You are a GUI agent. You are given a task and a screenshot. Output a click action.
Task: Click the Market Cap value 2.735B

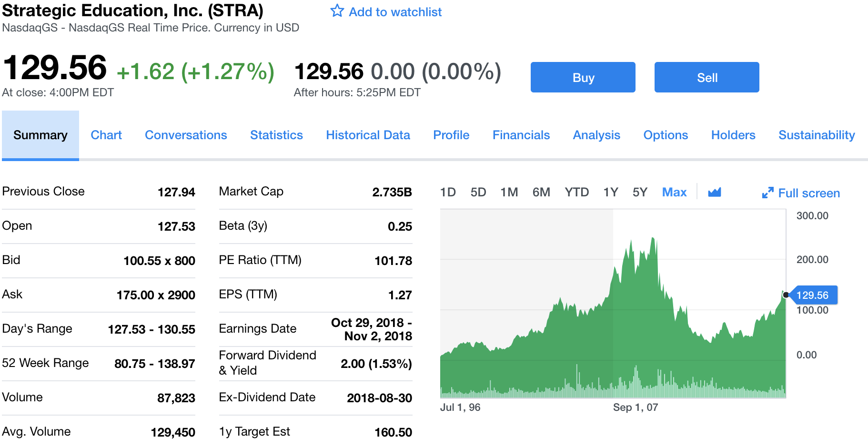click(x=392, y=192)
